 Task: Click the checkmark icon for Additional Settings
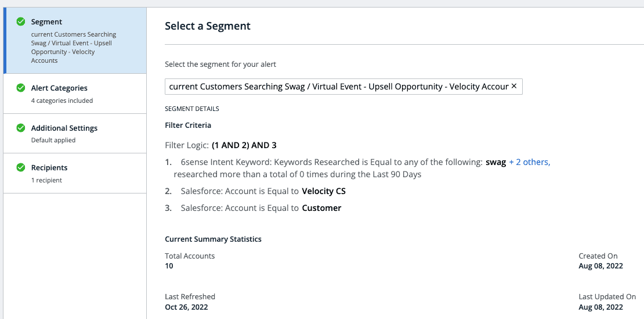coord(21,128)
